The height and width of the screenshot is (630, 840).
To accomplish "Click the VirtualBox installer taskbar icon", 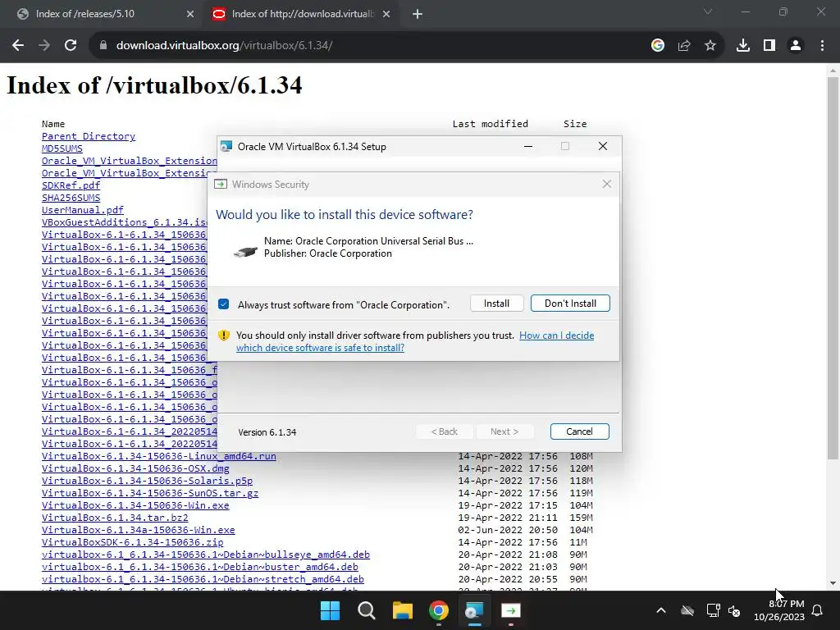I will 474,610.
